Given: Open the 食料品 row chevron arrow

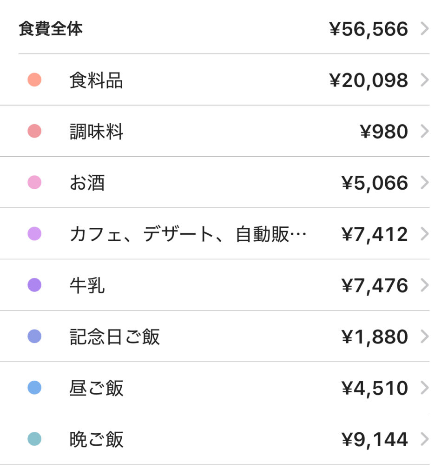Looking at the screenshot, I should click(x=425, y=80).
